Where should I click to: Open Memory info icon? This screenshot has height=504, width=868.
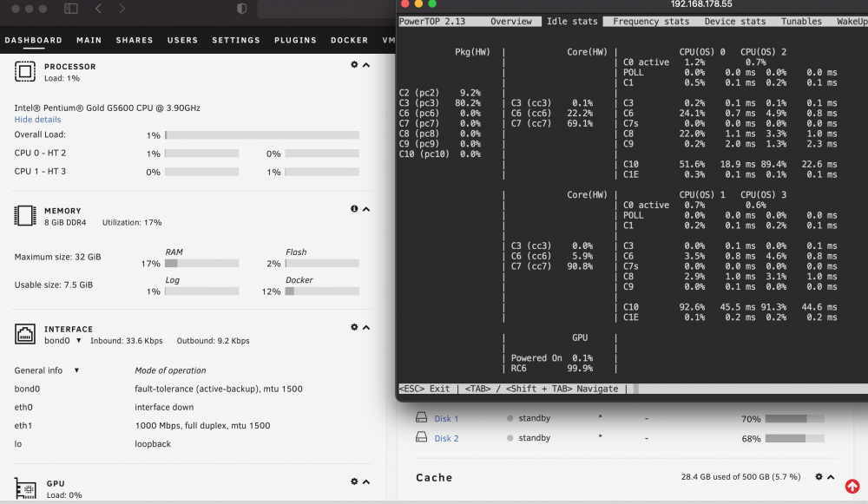point(354,208)
